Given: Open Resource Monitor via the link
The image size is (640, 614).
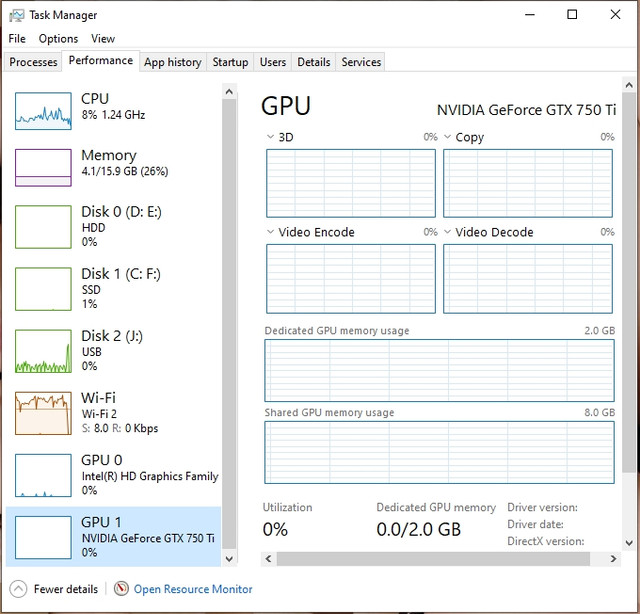Looking at the screenshot, I should (x=193, y=589).
